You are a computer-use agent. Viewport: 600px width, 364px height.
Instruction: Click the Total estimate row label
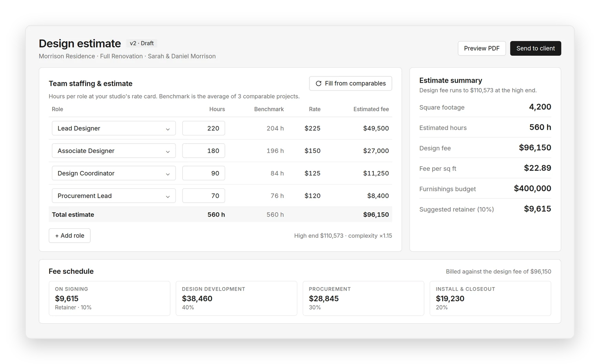tap(73, 215)
